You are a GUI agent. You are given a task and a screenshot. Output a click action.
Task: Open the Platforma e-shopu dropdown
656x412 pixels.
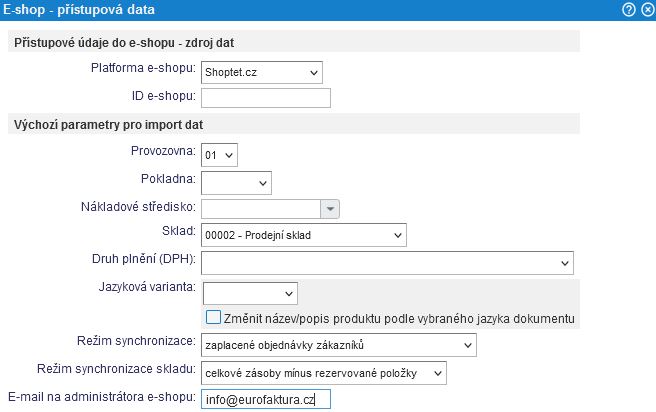(261, 72)
